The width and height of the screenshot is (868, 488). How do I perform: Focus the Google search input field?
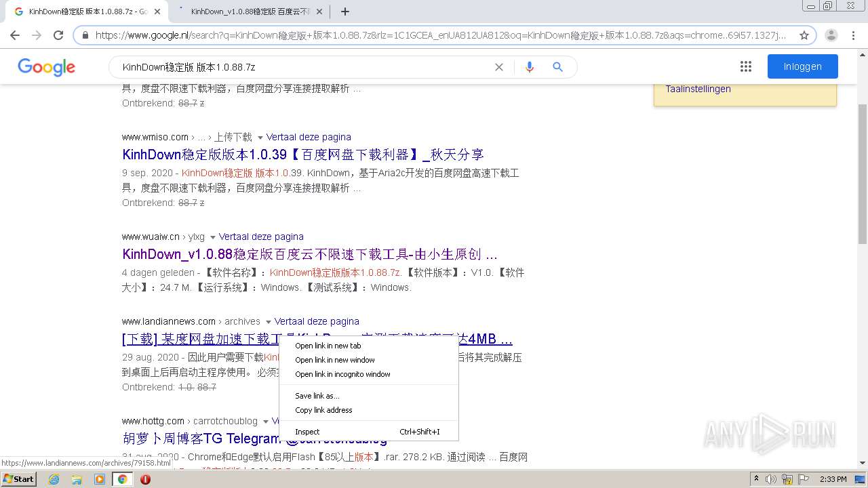click(305, 67)
